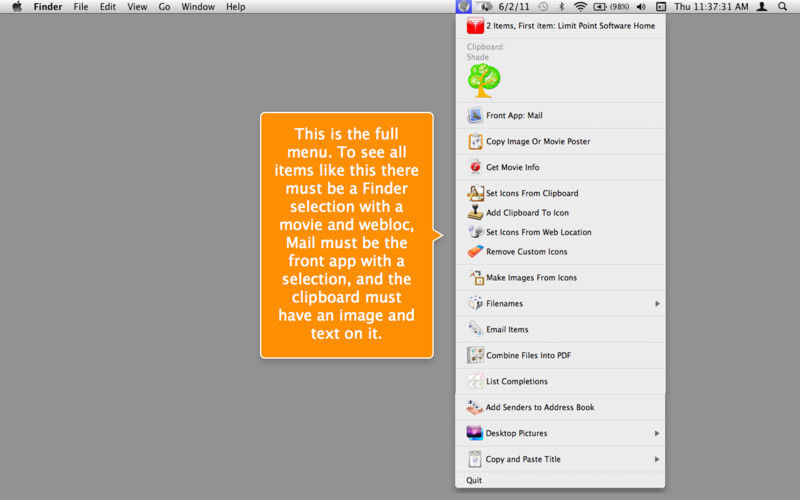
Task: Expand the Copy and Paste Title submenu arrow
Action: coord(657,459)
